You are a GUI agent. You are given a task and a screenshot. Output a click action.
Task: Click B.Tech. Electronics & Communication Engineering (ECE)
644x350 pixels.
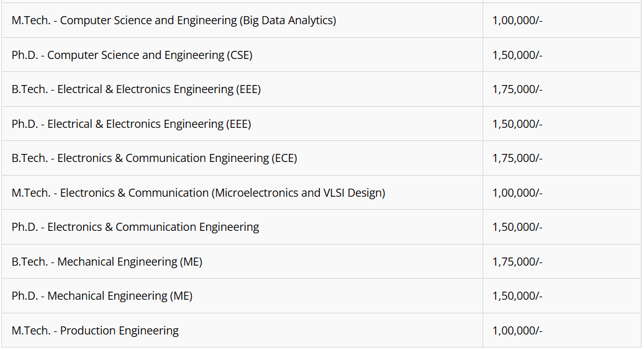coord(154,158)
